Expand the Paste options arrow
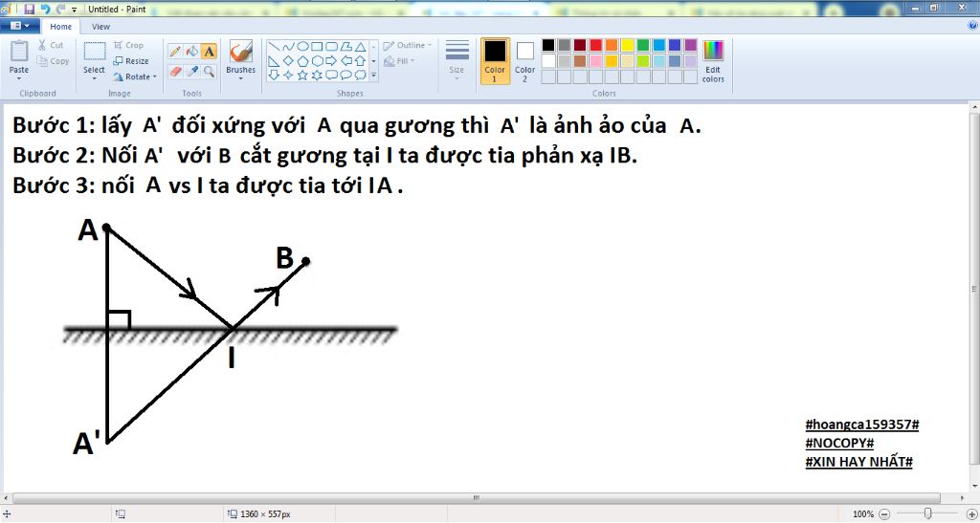Screen dimensions: 980x523 (x=19, y=78)
